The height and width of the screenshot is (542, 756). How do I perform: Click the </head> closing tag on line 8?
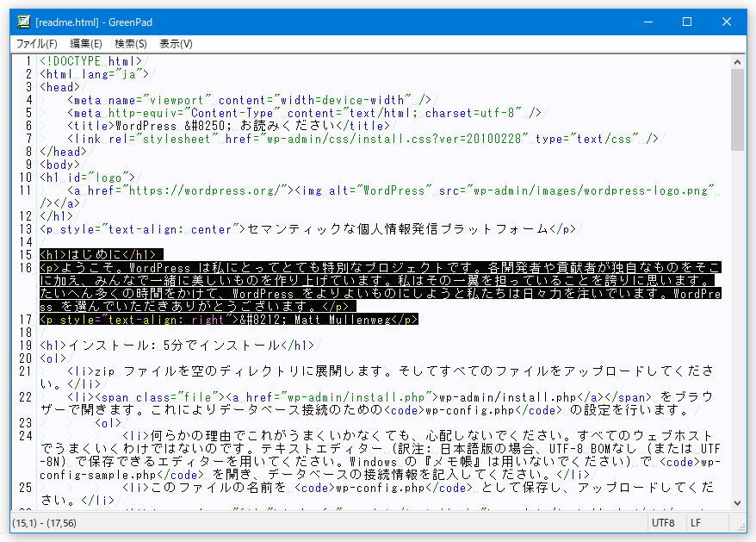click(63, 152)
